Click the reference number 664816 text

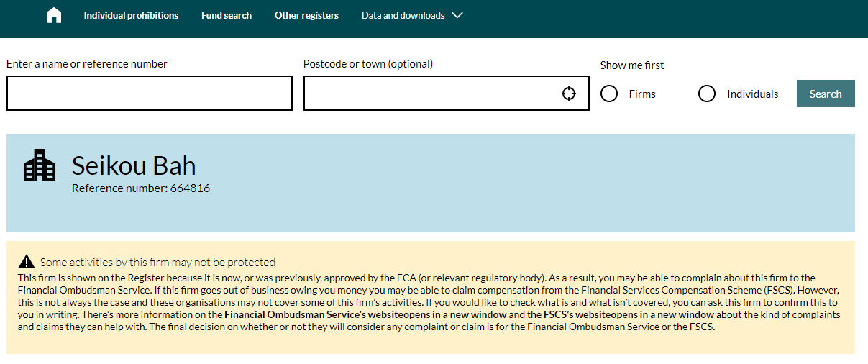point(141,188)
